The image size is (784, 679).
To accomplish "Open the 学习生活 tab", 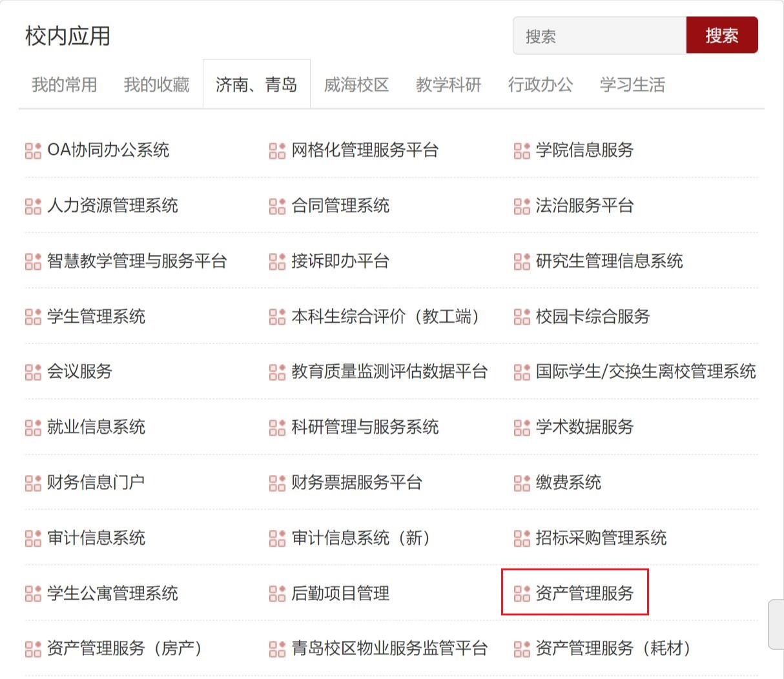I will coord(632,85).
